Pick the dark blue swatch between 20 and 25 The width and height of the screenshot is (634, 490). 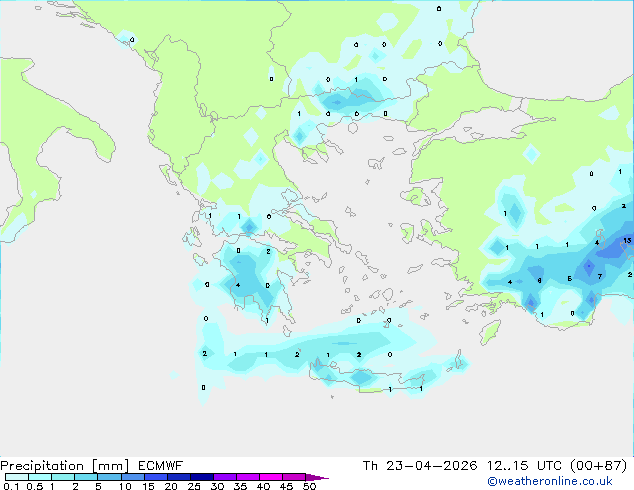178,477
